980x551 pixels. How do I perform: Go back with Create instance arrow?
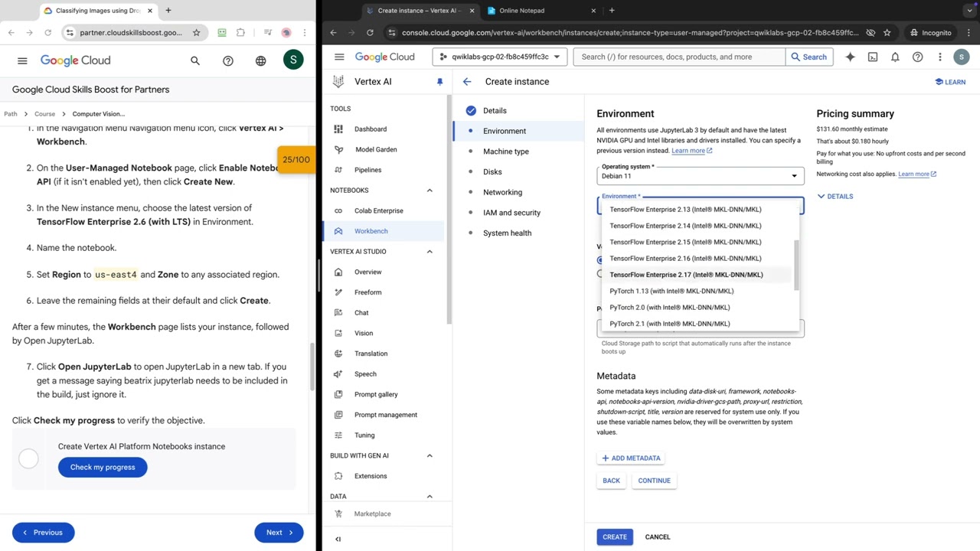pyautogui.click(x=467, y=81)
